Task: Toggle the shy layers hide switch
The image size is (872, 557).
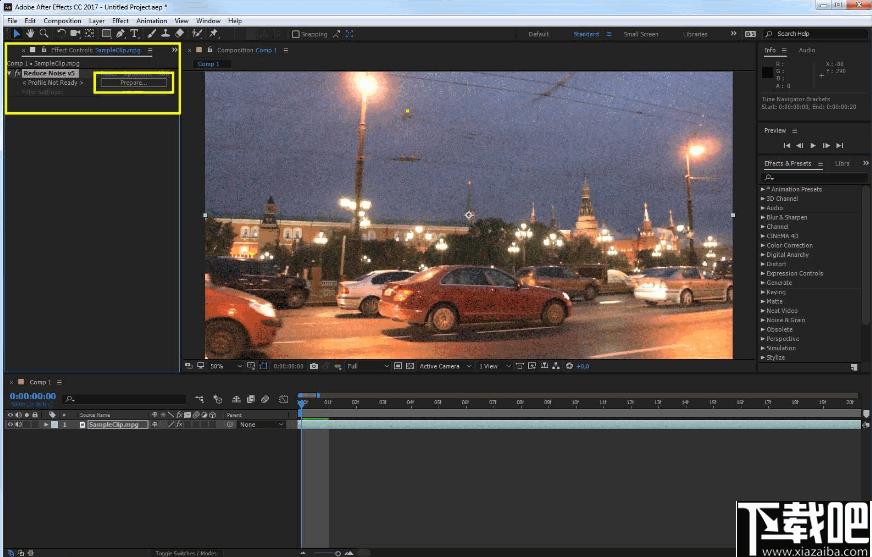Action: pyautogui.click(x=236, y=399)
